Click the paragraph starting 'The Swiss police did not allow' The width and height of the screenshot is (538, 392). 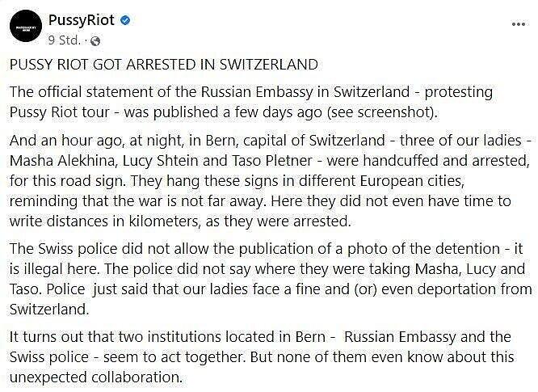[271, 279]
